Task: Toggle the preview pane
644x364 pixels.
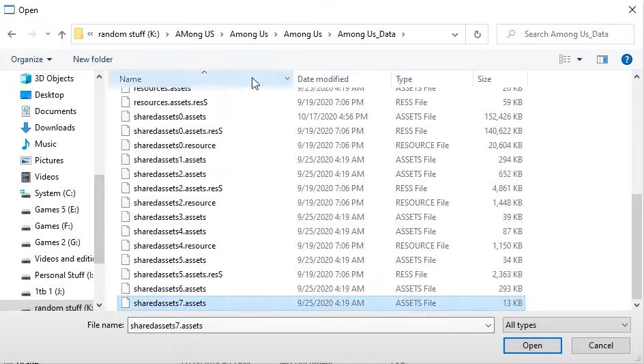Action: (602, 59)
